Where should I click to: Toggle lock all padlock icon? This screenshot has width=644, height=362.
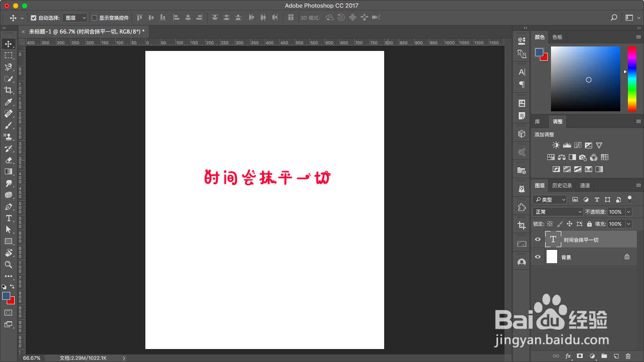[x=589, y=224]
